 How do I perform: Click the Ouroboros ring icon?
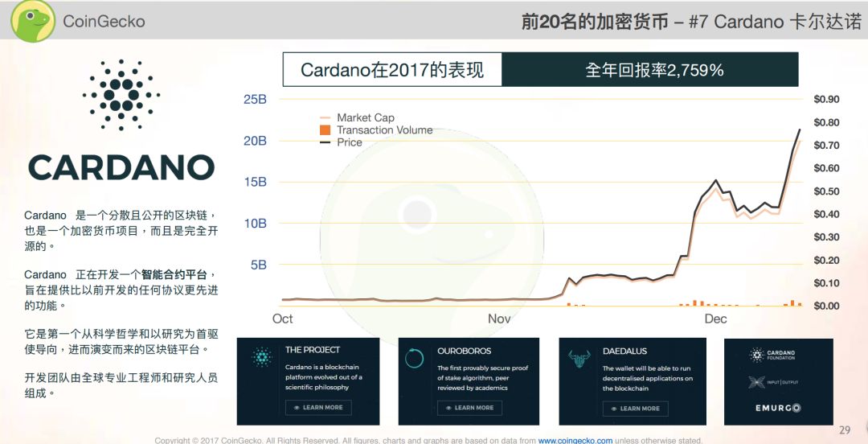tap(414, 358)
